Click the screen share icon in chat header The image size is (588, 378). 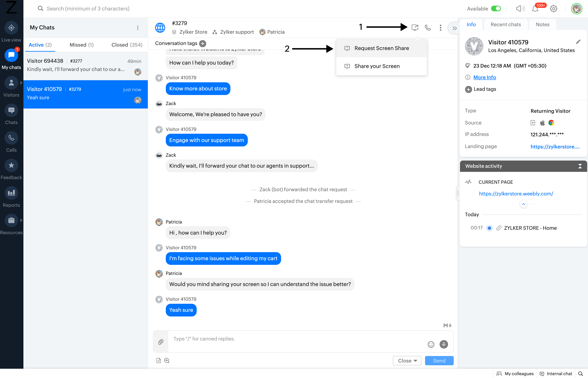coord(415,27)
